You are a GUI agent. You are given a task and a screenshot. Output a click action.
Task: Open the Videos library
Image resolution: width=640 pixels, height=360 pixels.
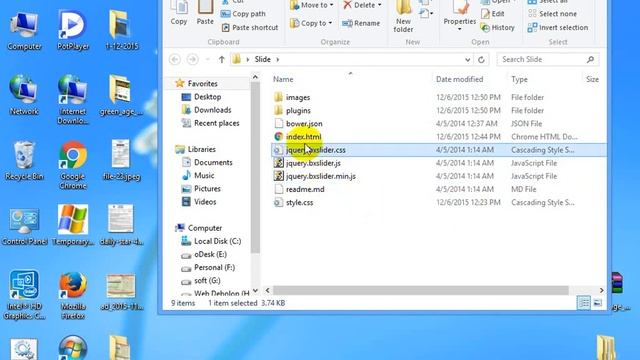[x=205, y=202]
